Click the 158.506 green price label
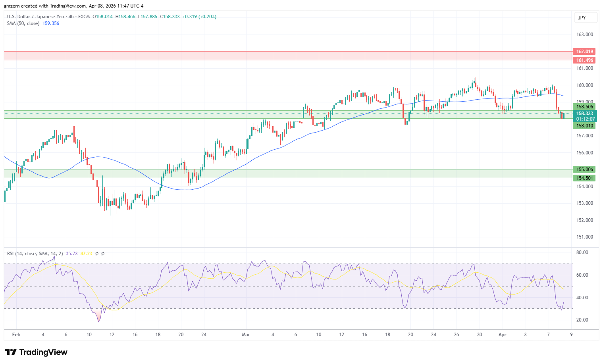The height and width of the screenshot is (364, 603). click(585, 107)
